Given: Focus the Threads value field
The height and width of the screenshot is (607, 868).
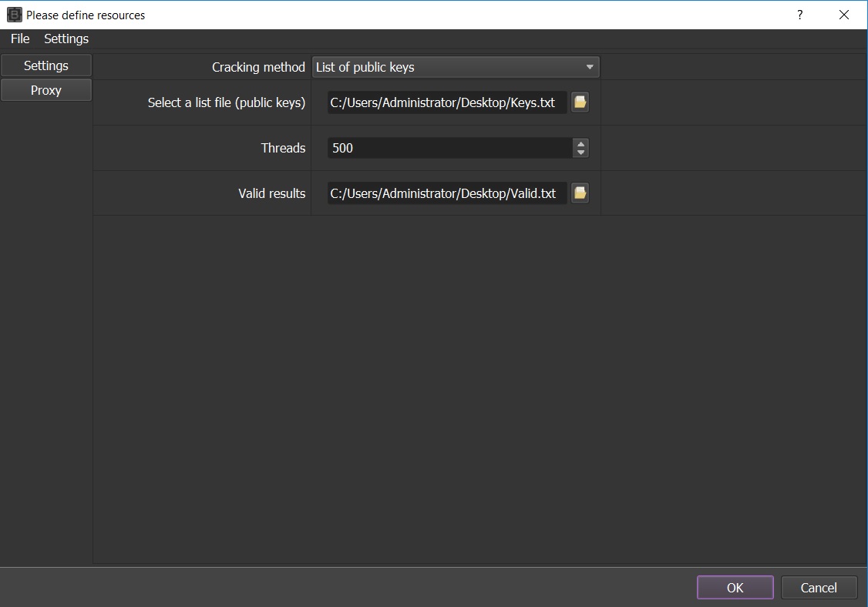Looking at the screenshot, I should point(450,148).
